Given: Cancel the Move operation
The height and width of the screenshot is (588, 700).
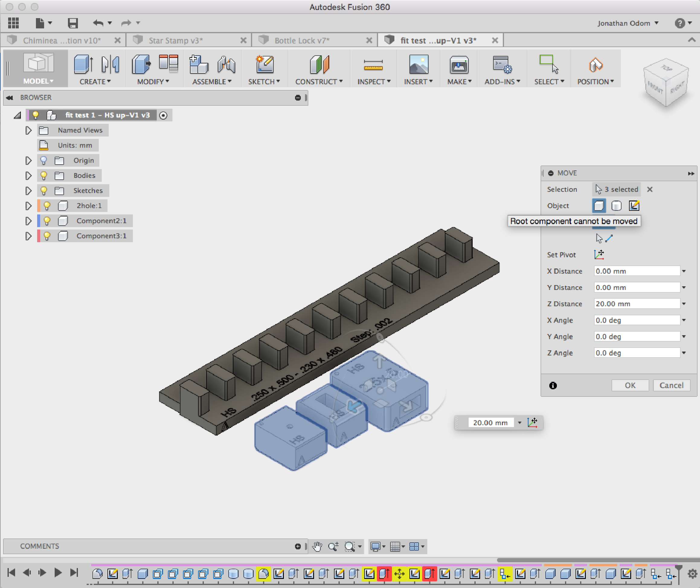Looking at the screenshot, I should [671, 385].
